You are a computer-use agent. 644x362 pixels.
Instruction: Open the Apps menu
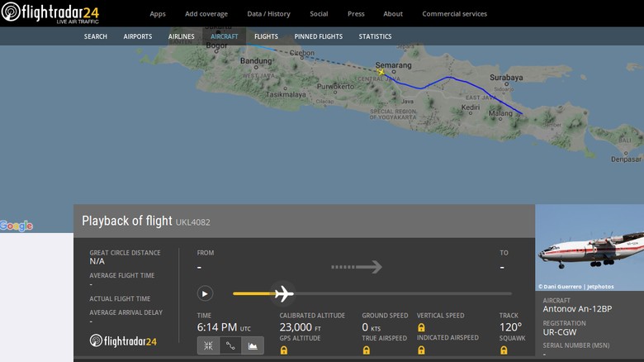tap(158, 13)
